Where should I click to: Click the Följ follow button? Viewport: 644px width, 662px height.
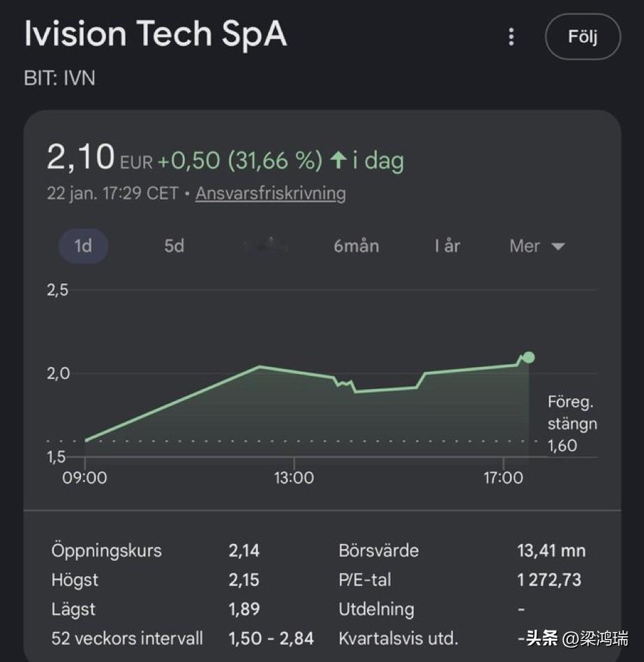tap(583, 36)
